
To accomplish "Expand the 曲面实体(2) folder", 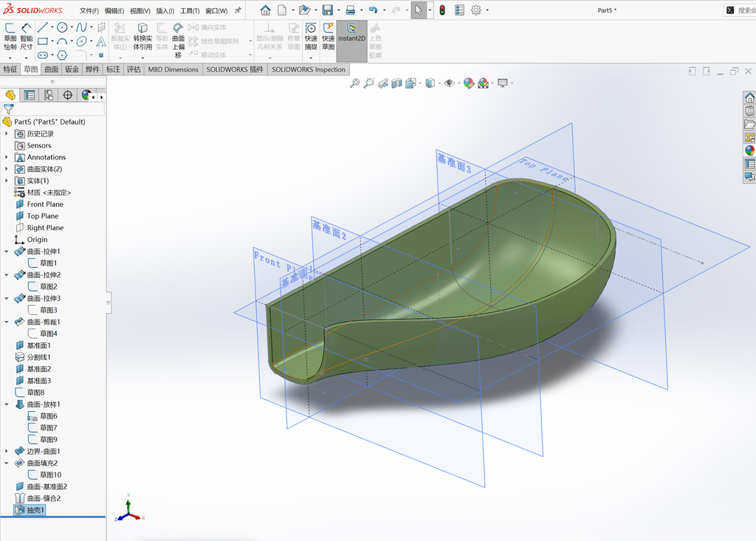I will tap(6, 169).
